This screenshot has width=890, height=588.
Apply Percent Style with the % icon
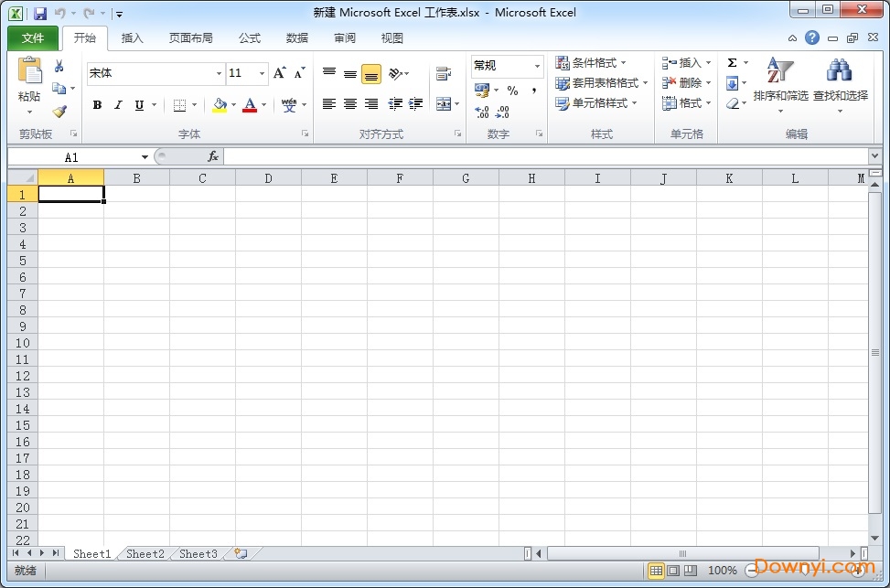pos(511,90)
